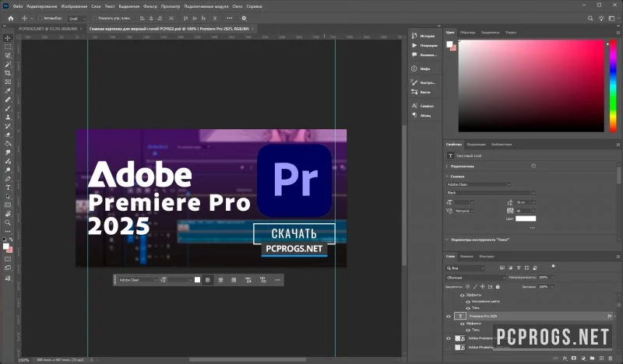623x364 pixels.
Task: Select the Eyedropper tool
Action: coord(8,91)
